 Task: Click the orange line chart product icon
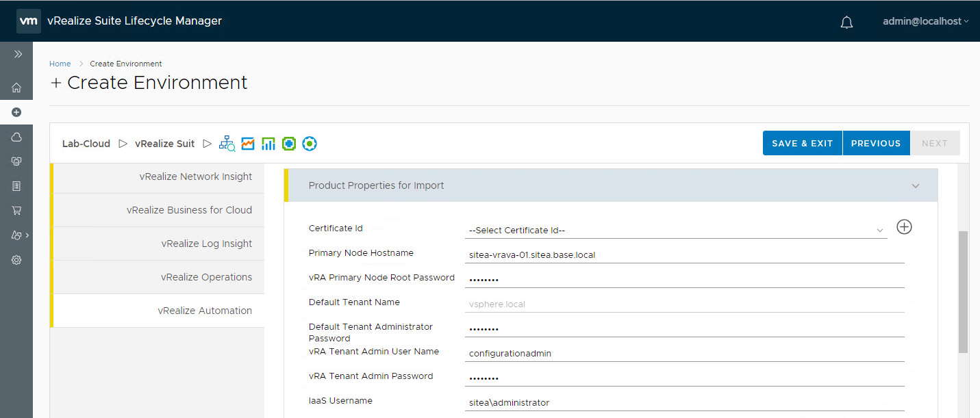[x=248, y=144]
